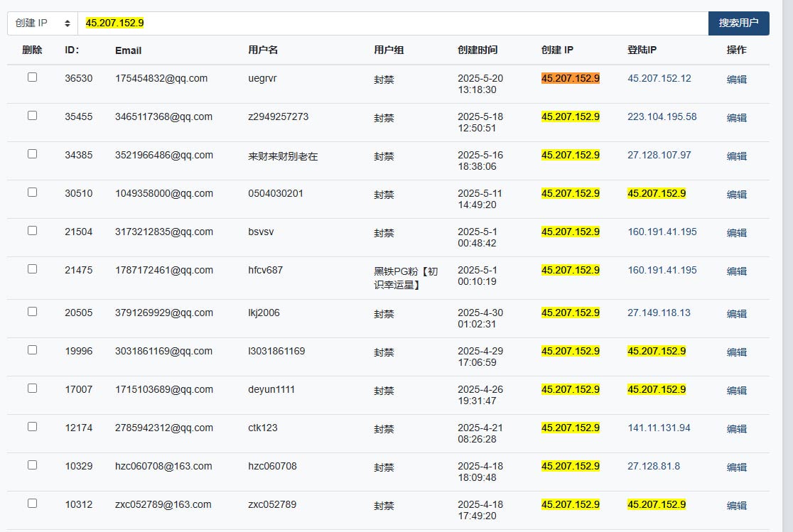
Task: Click 编辑 for user uegrvr
Action: [x=736, y=80]
